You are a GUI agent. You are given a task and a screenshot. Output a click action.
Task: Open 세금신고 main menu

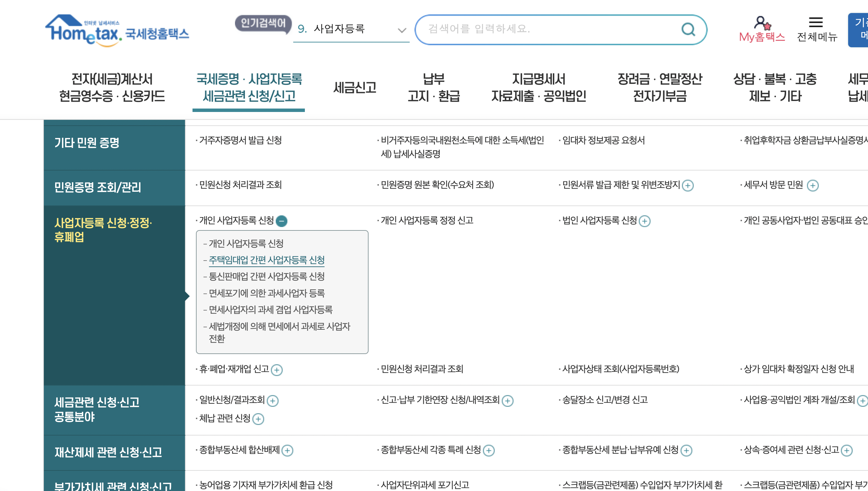click(355, 88)
